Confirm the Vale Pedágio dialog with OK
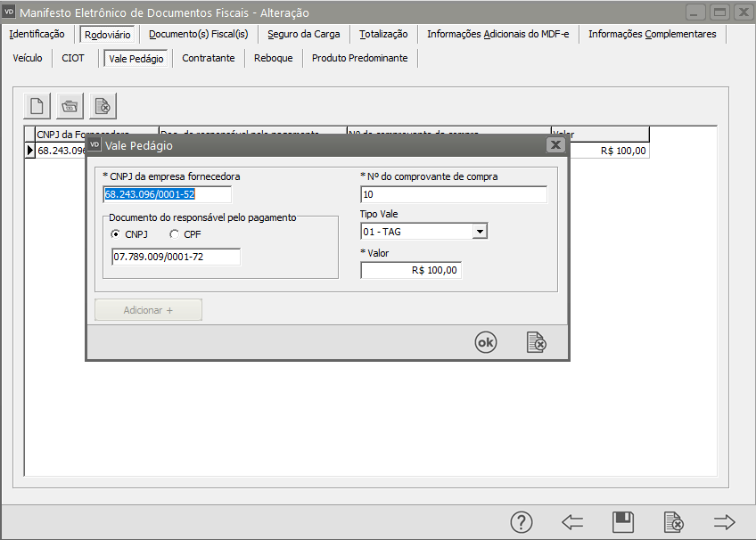Viewport: 756px width, 540px height. tap(485, 343)
